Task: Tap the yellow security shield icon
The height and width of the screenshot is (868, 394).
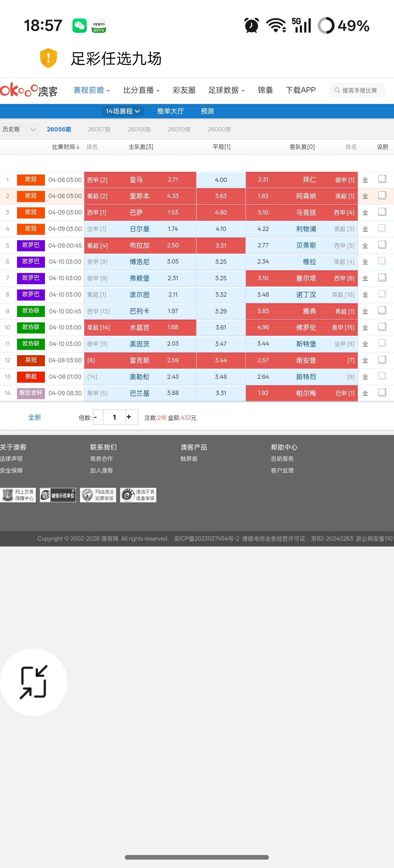Action: pyautogui.click(x=49, y=58)
